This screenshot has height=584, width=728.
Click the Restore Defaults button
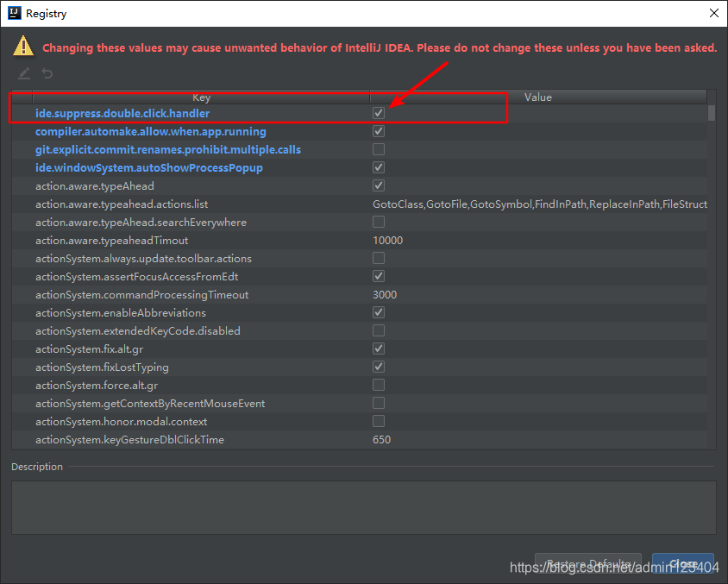(x=588, y=564)
